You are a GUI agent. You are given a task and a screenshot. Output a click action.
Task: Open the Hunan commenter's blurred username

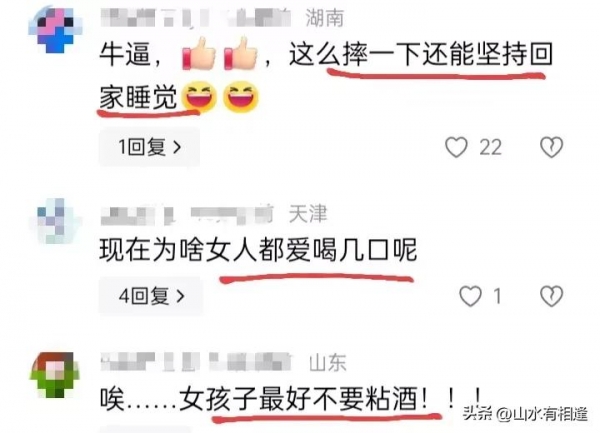pyautogui.click(x=196, y=18)
